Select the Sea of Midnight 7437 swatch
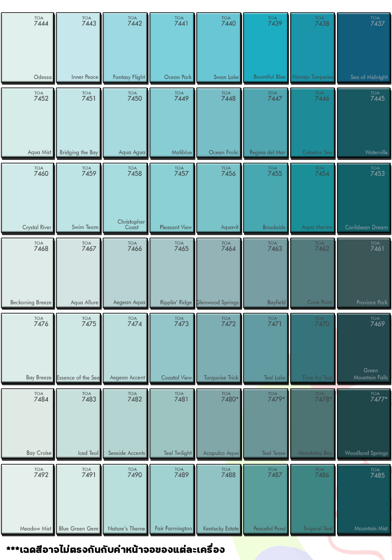Image resolution: width=392 pixels, height=560 pixels. coord(364,48)
